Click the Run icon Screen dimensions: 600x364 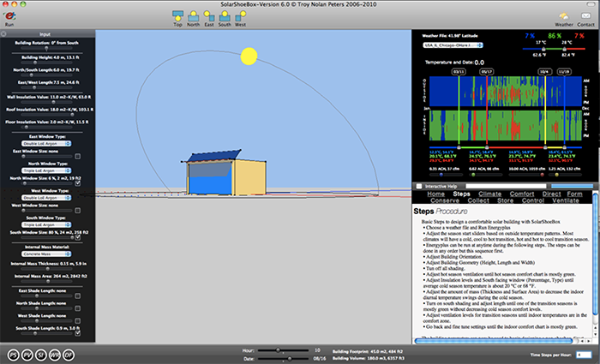coord(9,16)
